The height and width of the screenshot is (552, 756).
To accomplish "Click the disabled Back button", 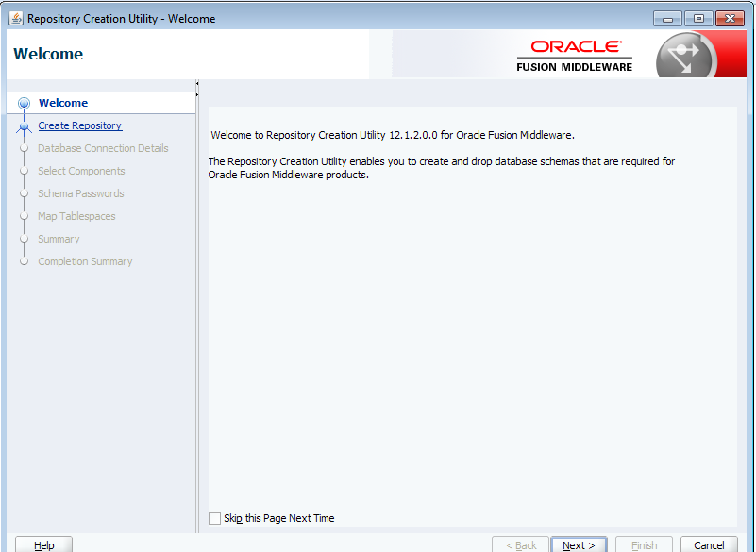I will (521, 544).
